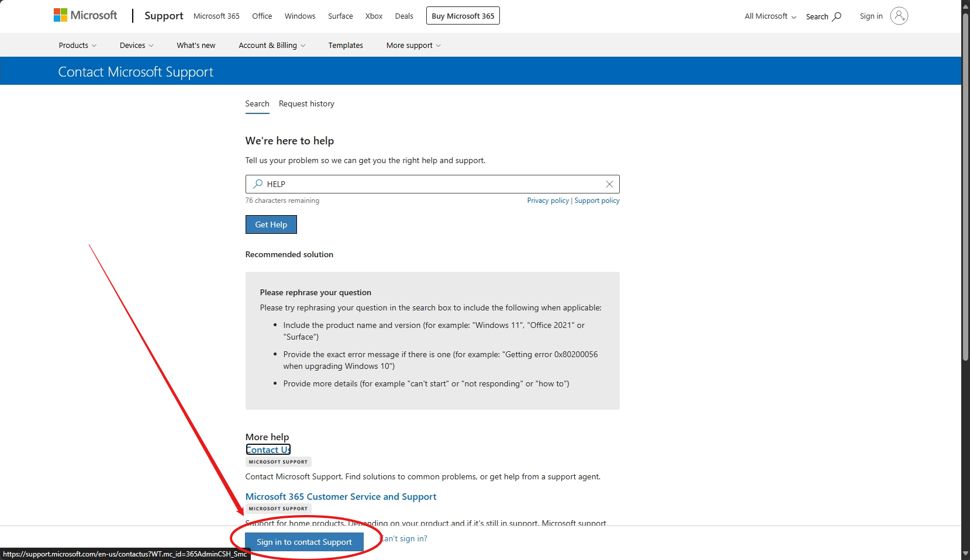Switch to the Request history tab
970x560 pixels.
(x=306, y=103)
